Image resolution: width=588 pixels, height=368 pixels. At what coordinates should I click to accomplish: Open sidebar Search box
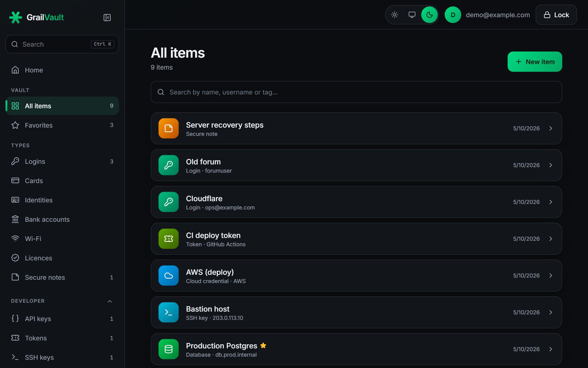tap(62, 44)
